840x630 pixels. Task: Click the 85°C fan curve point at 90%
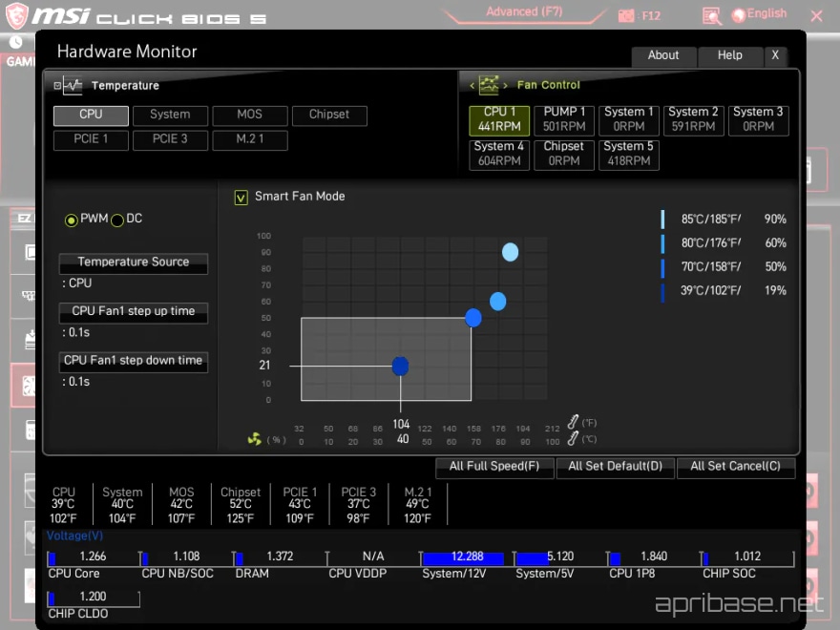pyautogui.click(x=510, y=252)
